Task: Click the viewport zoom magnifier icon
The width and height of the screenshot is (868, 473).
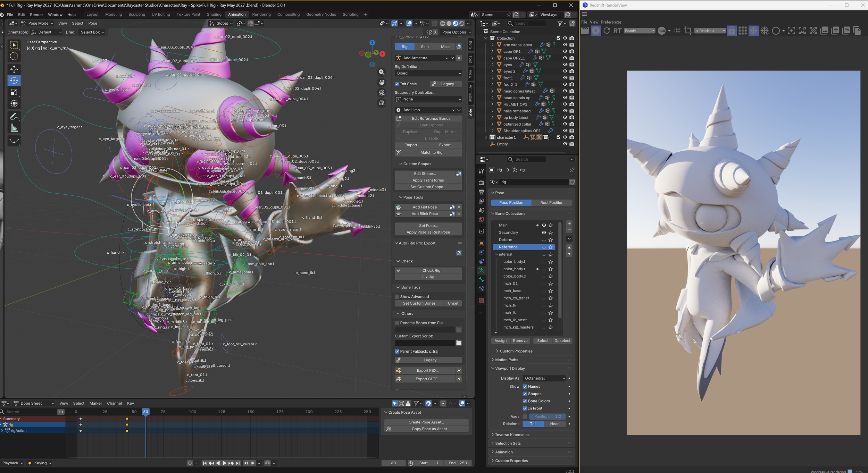Action: pyautogui.click(x=382, y=72)
